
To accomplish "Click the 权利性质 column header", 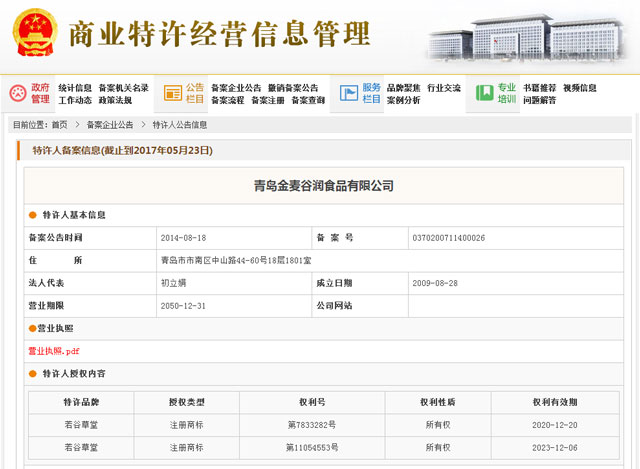I will point(438,402).
